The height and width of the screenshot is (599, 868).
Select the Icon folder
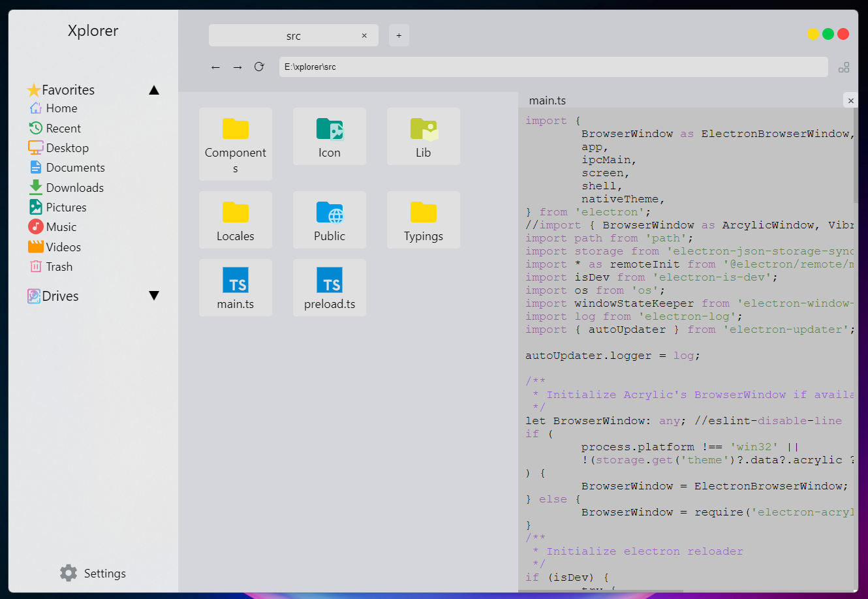(x=330, y=136)
